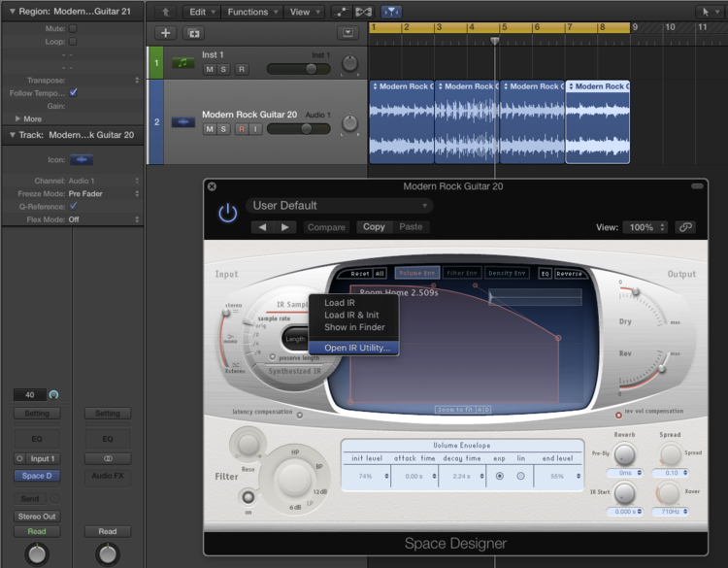This screenshot has height=568, width=728.
Task: Click the Copy button in plugin header
Action: [374, 227]
